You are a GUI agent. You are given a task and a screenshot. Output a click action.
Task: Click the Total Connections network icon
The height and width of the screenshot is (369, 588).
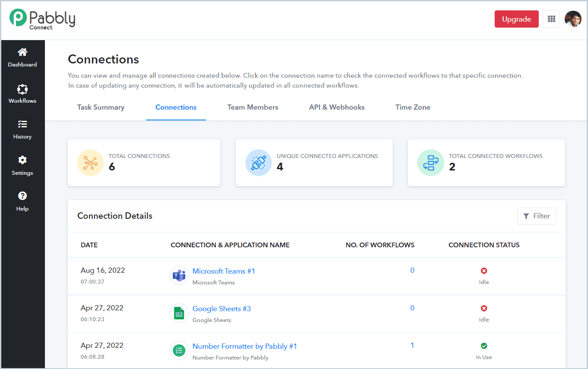click(90, 163)
